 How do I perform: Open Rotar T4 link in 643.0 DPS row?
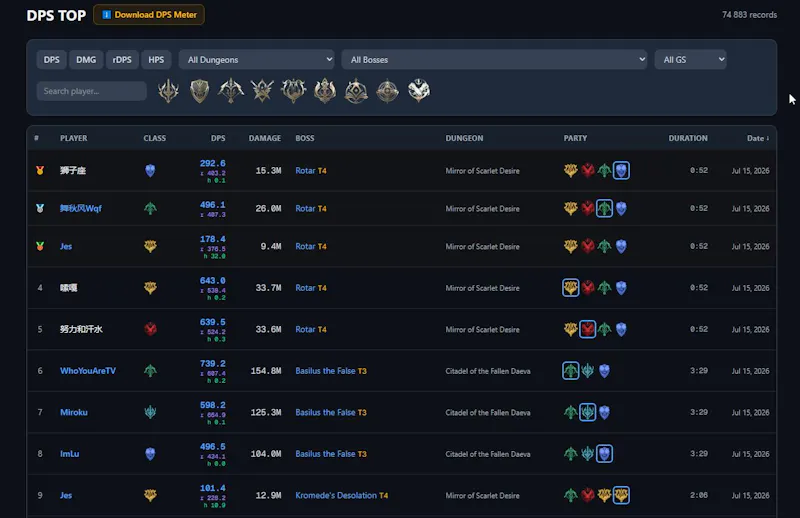311,288
